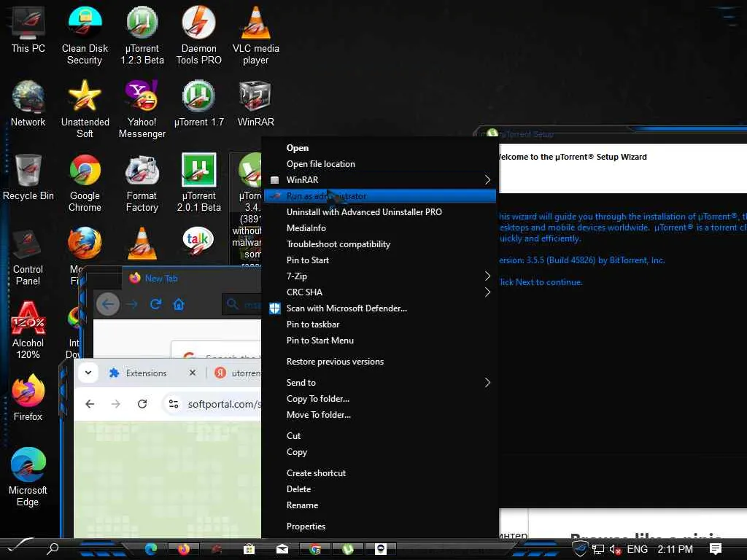
Task: Expand WinRAR submenu arrow
Action: coord(487,179)
